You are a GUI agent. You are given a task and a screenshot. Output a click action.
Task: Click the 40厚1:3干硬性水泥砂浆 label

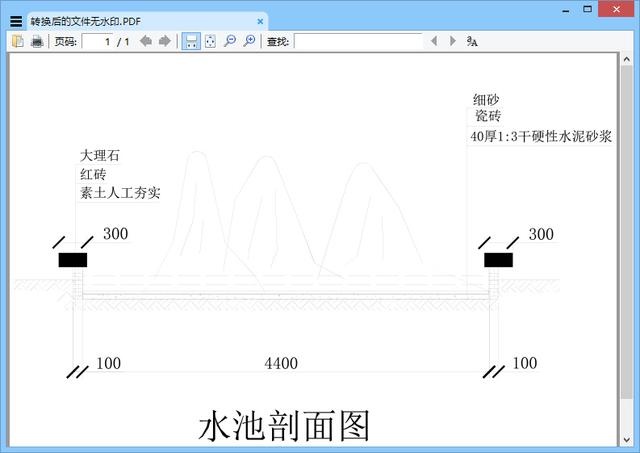point(541,136)
